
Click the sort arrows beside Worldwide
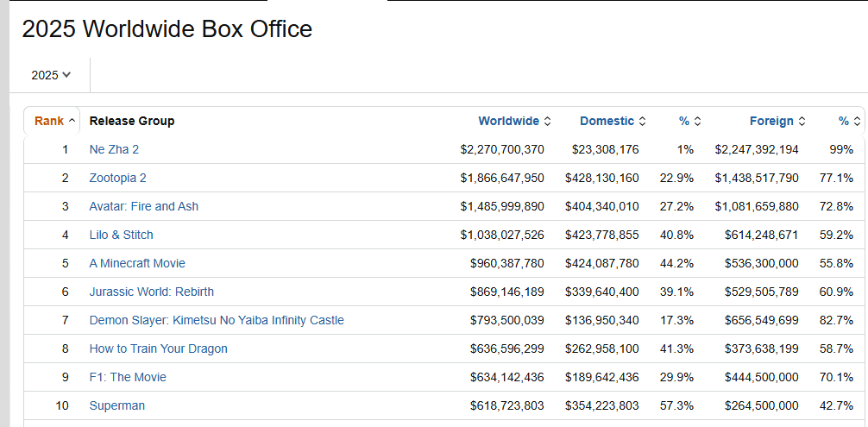click(x=548, y=121)
